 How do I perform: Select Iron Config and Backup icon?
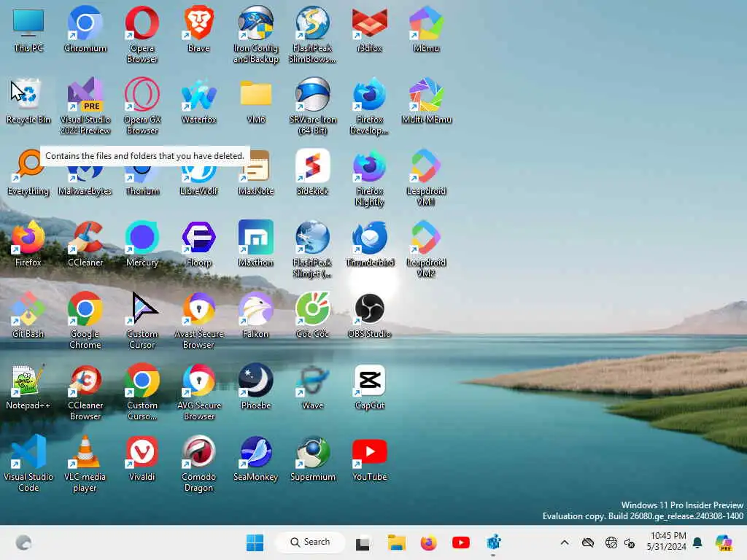point(256,34)
